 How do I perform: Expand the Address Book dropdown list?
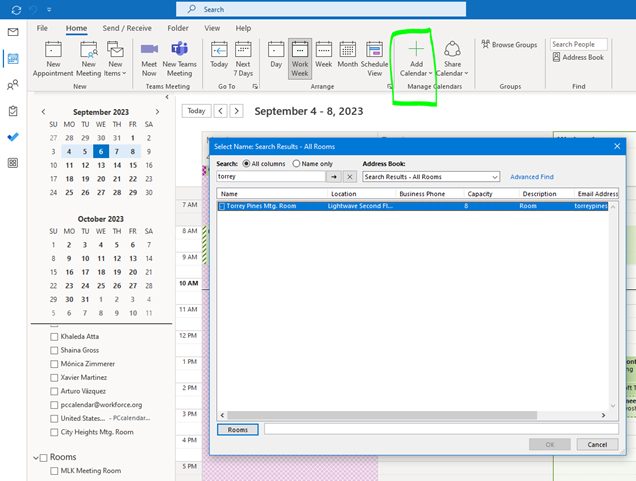click(494, 177)
